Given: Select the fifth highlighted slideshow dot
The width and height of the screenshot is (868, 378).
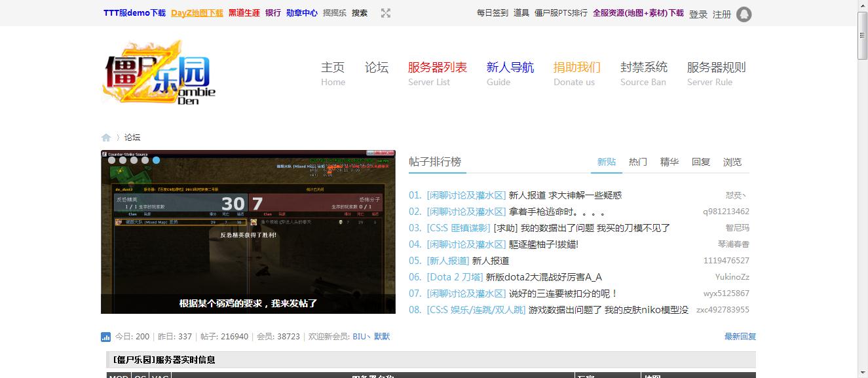Looking at the screenshot, I should (x=157, y=160).
